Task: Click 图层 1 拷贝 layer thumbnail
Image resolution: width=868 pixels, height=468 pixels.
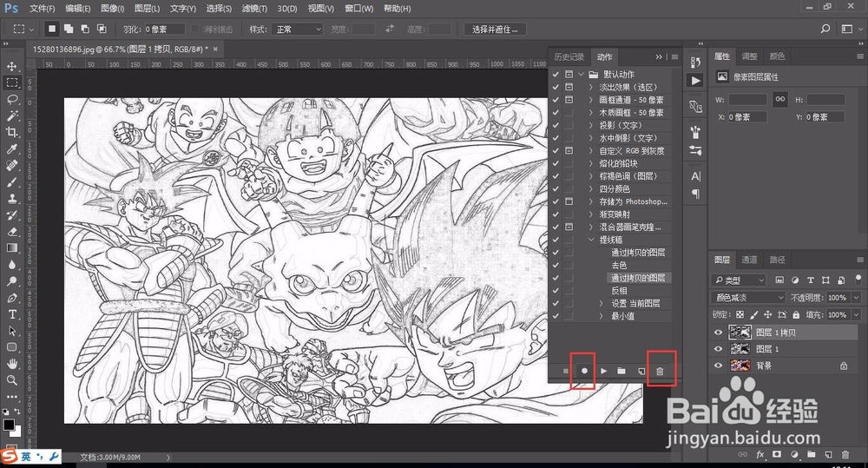Action: tap(740, 333)
